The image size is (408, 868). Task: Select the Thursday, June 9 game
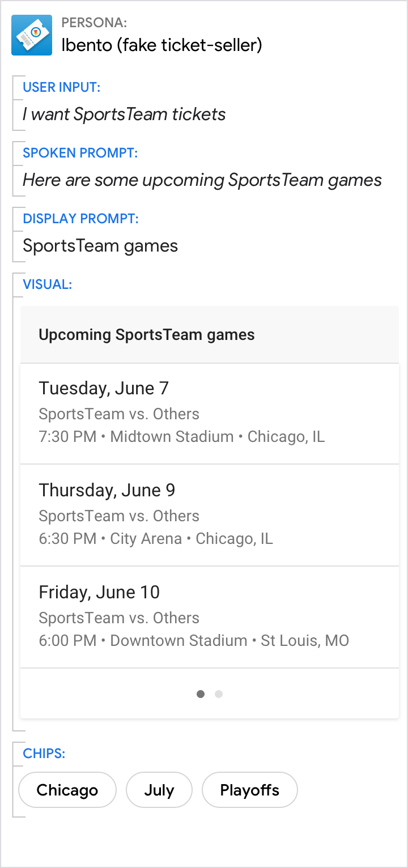(210, 515)
